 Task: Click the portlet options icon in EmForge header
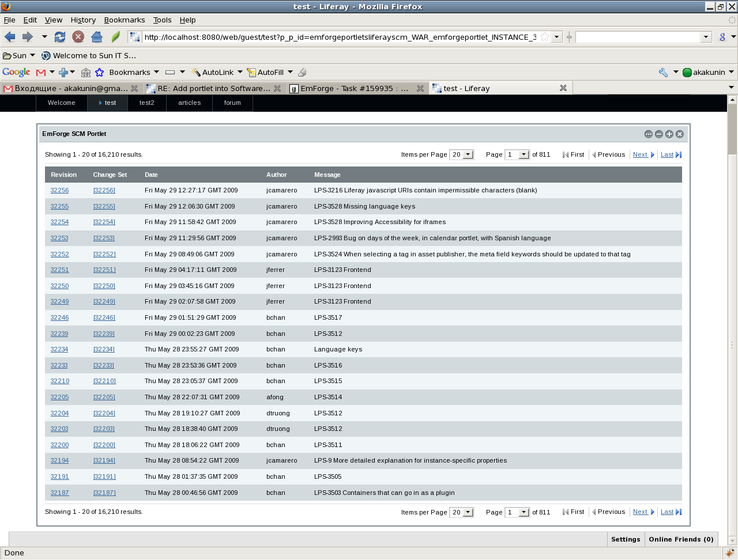pos(649,134)
